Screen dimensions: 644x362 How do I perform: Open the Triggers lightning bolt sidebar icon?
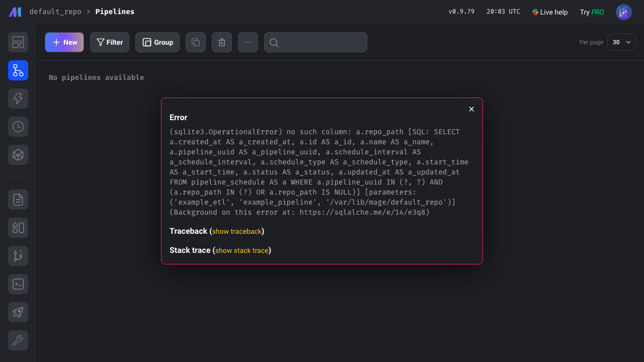coord(18,99)
